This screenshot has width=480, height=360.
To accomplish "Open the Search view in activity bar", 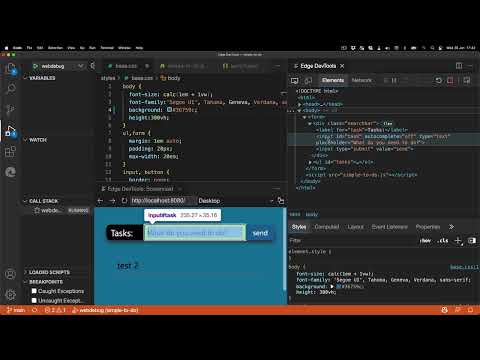I will click(10, 89).
